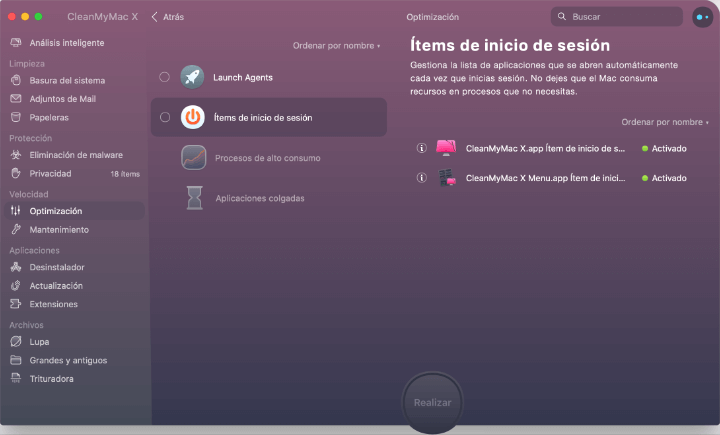Screen dimensions: 720x435
Task: Click the Buscar search field
Action: coord(617,17)
